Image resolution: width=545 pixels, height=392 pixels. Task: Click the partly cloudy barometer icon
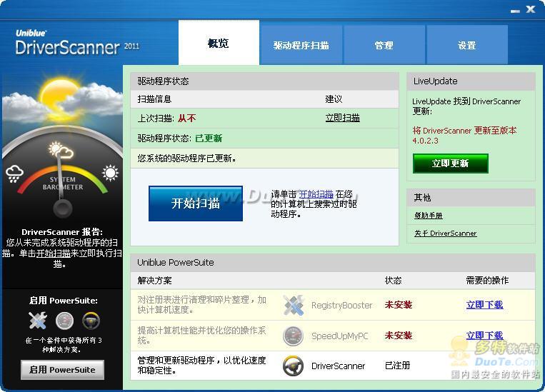point(61,150)
